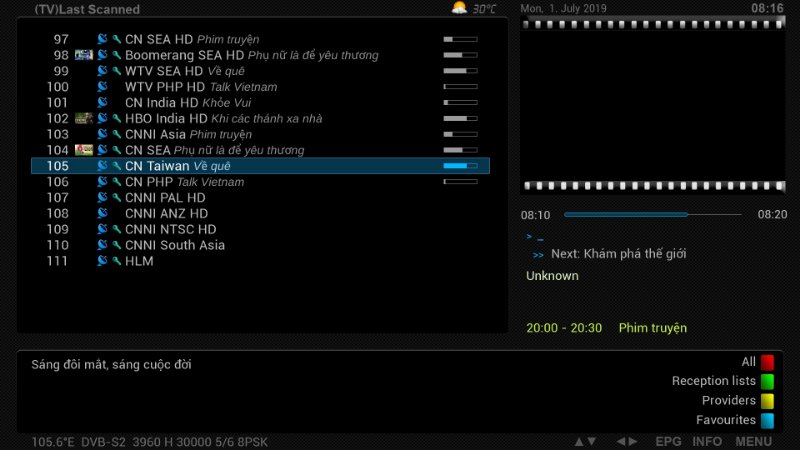The width and height of the screenshot is (800, 450).
Task: Select channel HLM
Action: 260,261
